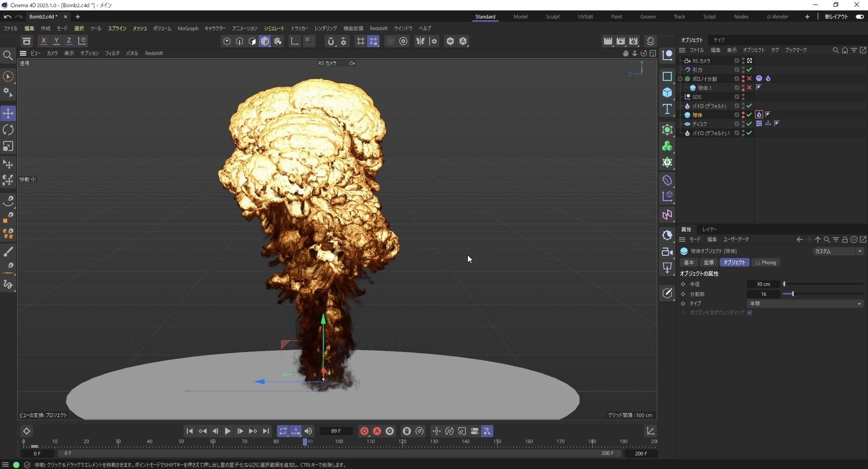This screenshot has height=469, width=868.
Task: Click the Text spline T icon
Action: pyautogui.click(x=667, y=109)
